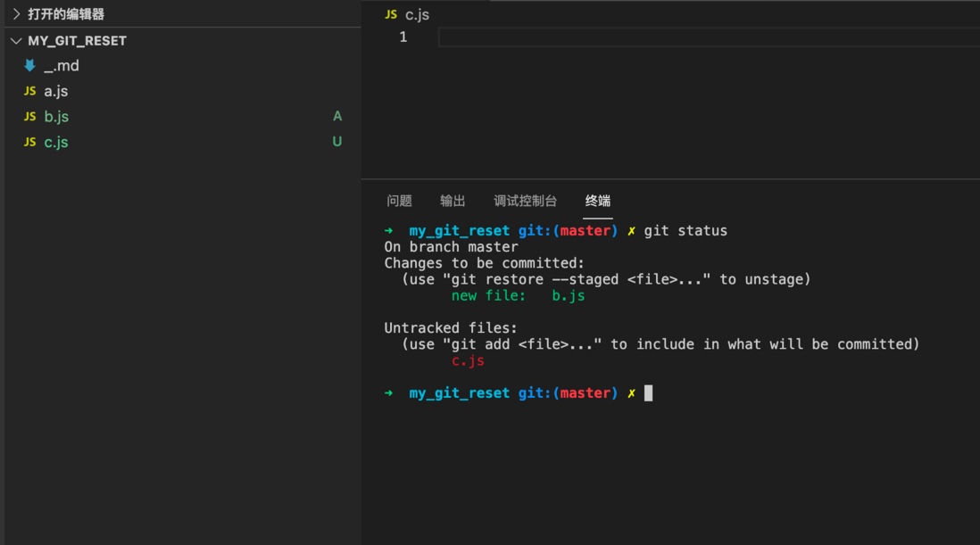The width and height of the screenshot is (980, 545).
Task: Click the 'git status' command text
Action: point(685,231)
